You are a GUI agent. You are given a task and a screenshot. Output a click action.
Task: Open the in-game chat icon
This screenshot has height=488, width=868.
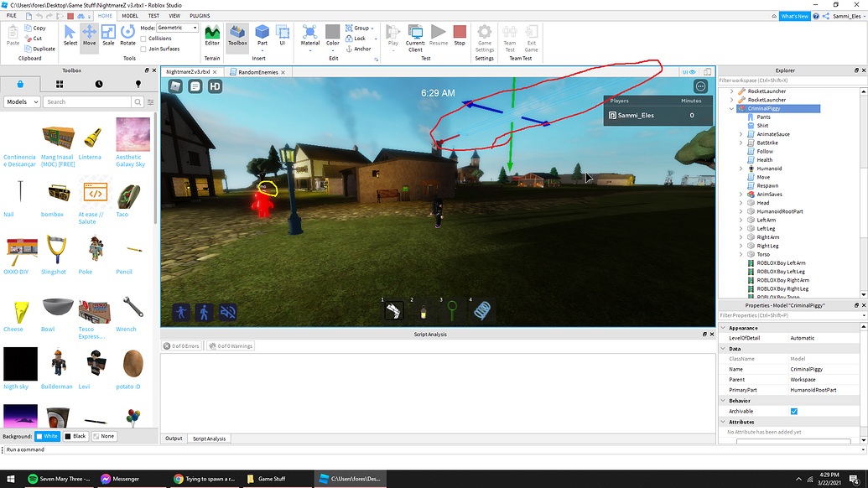tap(195, 86)
